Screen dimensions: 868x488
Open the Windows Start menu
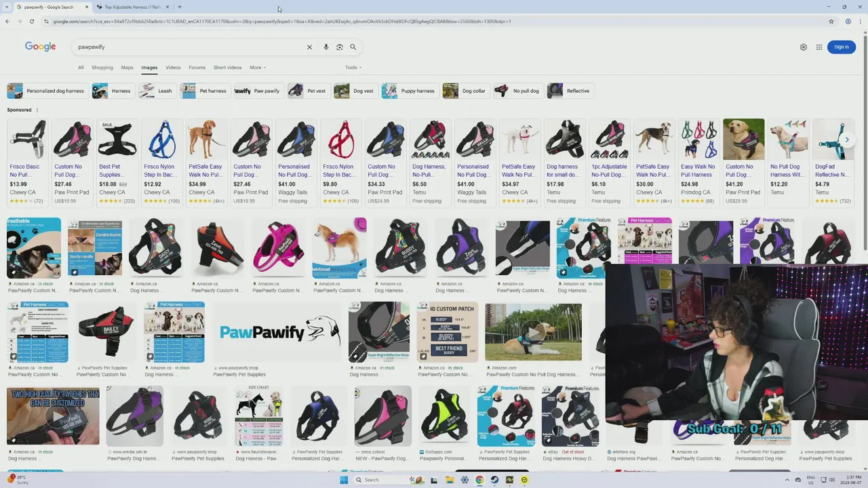(344, 480)
